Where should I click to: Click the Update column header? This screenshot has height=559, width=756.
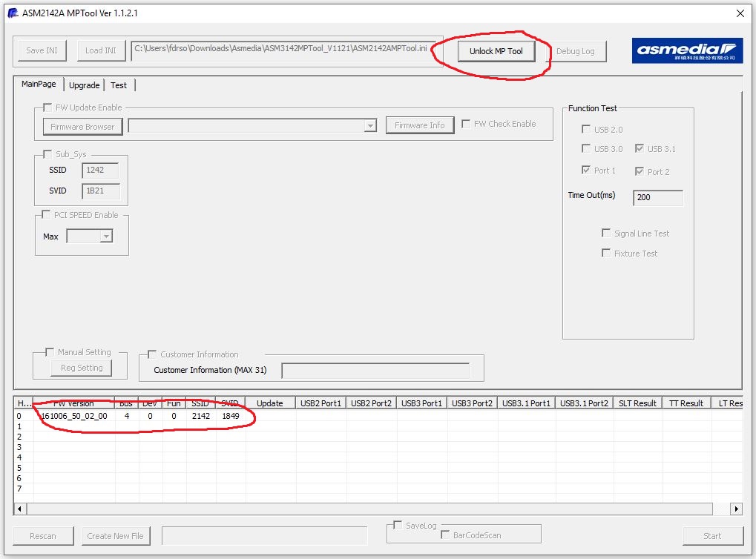[x=270, y=403]
